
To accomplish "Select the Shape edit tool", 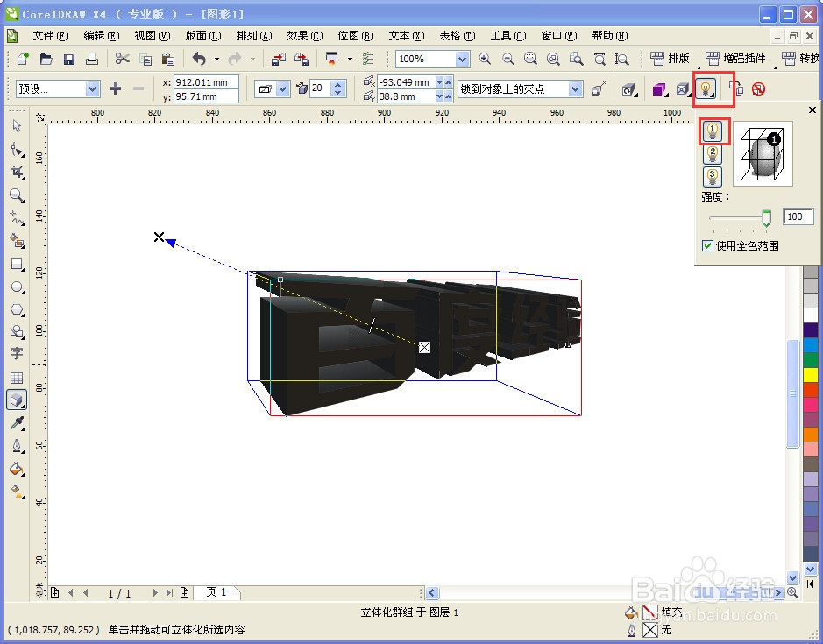I will coord(17,150).
